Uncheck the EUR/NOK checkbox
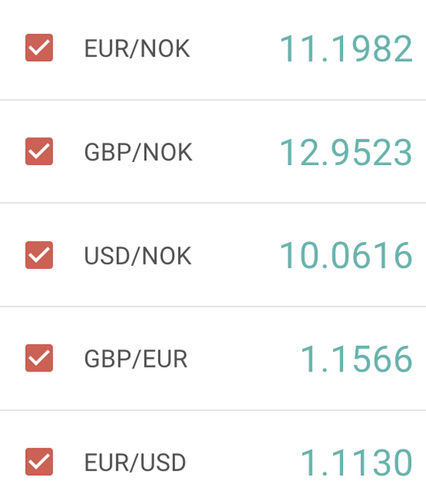This screenshot has width=426, height=504. [x=40, y=47]
